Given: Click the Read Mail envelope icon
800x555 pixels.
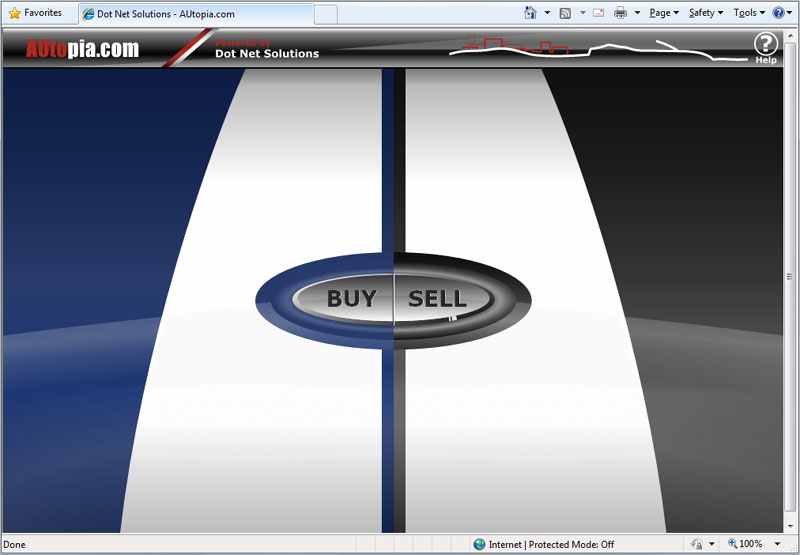Looking at the screenshot, I should click(x=598, y=13).
